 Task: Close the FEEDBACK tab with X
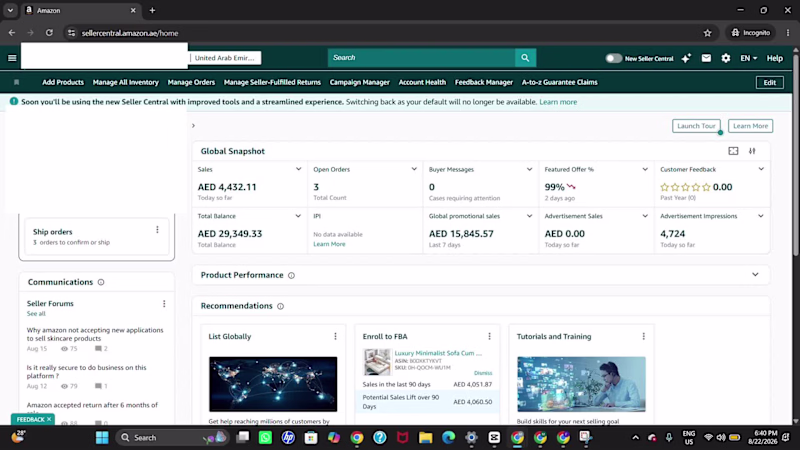[49, 419]
